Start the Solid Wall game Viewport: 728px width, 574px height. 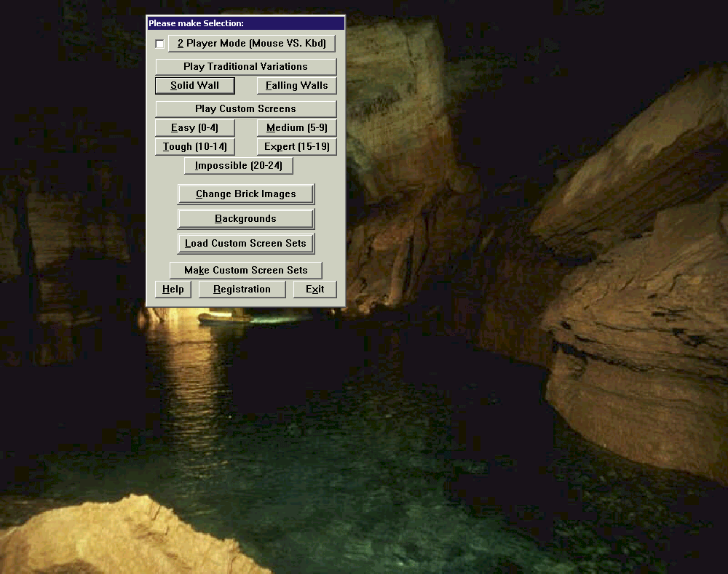coord(194,85)
